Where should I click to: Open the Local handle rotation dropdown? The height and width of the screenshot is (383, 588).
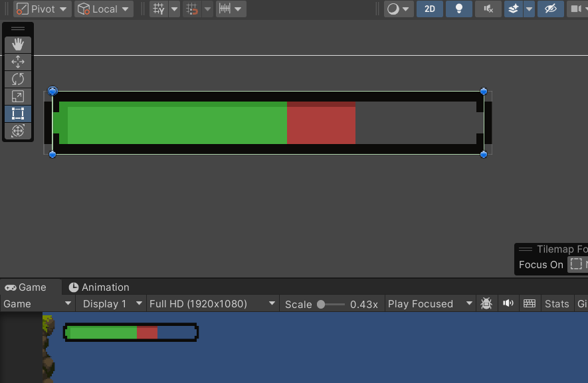tap(104, 9)
